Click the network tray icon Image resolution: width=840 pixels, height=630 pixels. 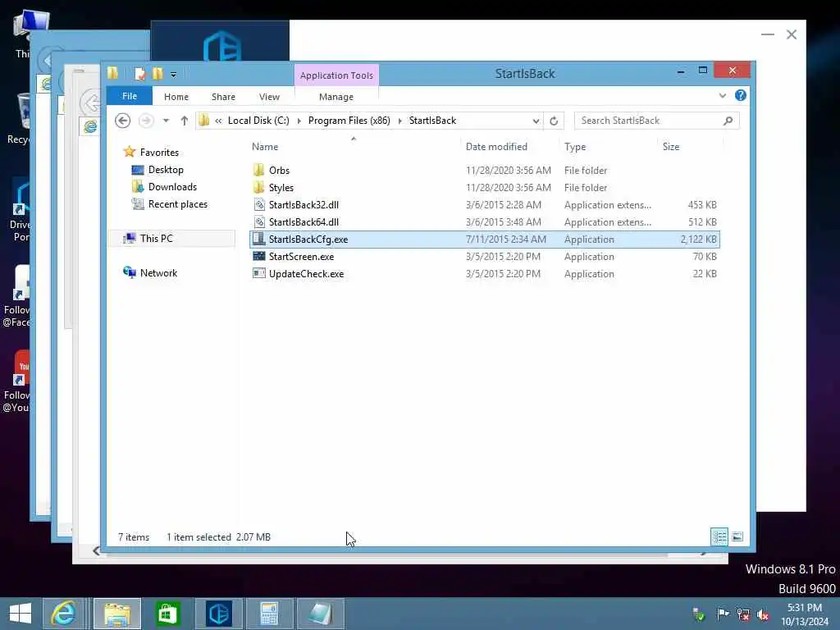point(743,614)
